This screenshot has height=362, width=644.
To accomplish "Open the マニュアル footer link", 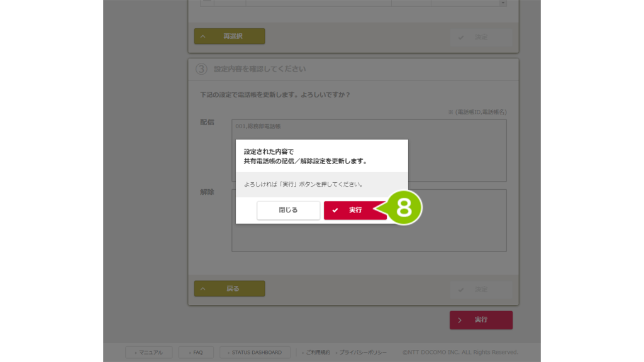I will pos(148,352).
